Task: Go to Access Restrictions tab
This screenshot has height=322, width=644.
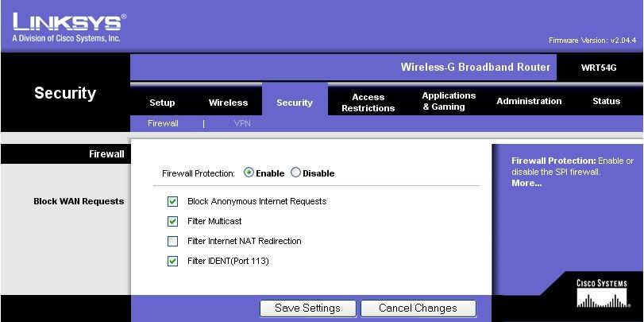Action: 368,103
